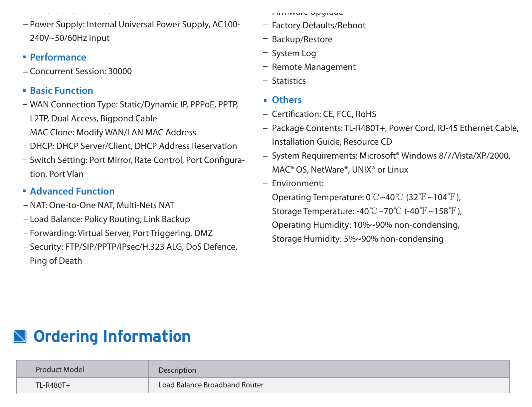
Task: Click the System Log list item
Action: 294,53
